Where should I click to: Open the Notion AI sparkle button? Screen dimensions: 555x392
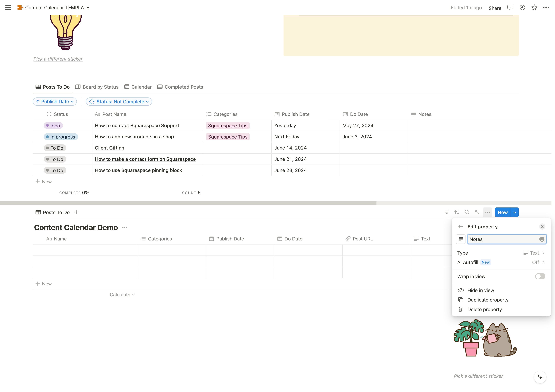coord(540,377)
